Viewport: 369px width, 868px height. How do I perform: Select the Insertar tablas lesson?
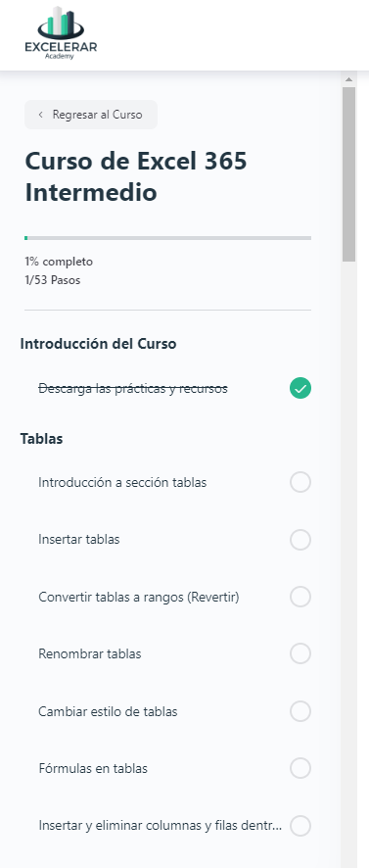79,539
